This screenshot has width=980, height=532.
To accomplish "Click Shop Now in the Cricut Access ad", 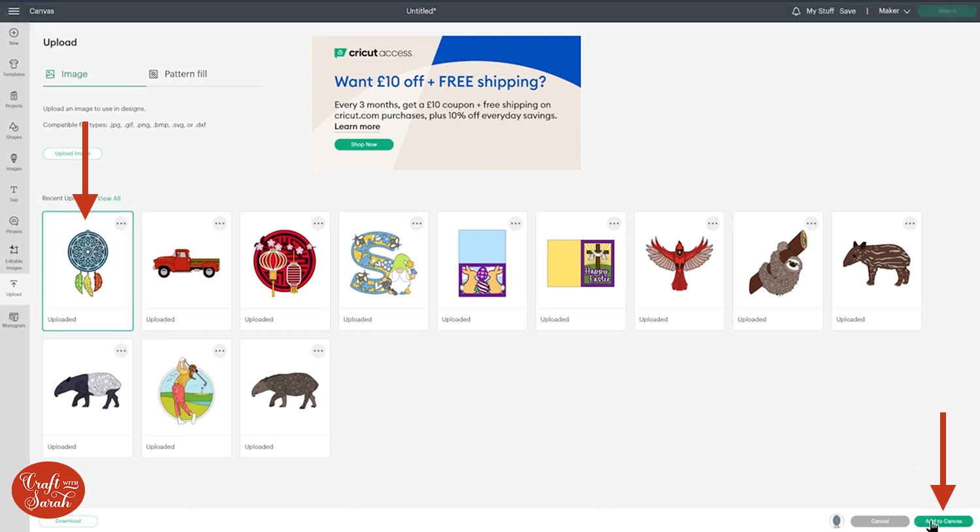I will pyautogui.click(x=364, y=144).
